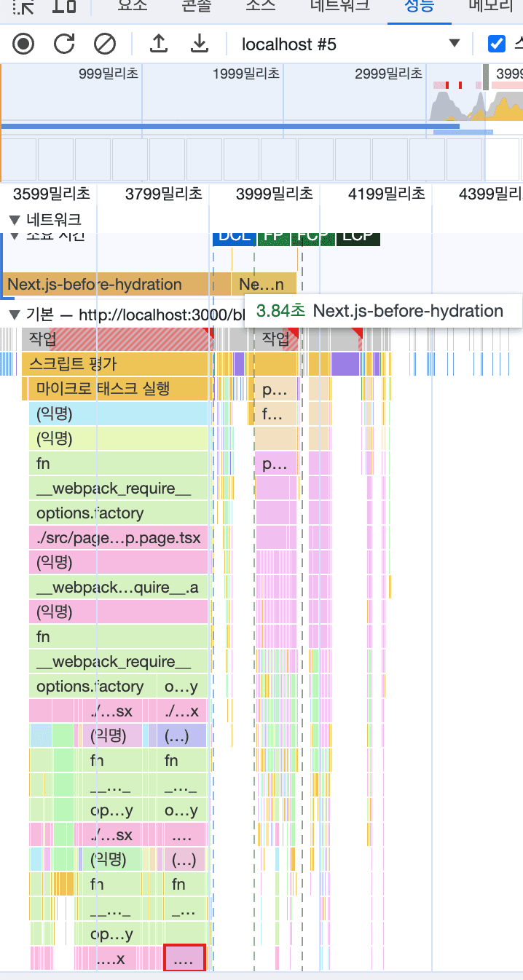Collapse the 기본 main thread track
Image resolution: width=523 pixels, height=980 pixels.
14,315
